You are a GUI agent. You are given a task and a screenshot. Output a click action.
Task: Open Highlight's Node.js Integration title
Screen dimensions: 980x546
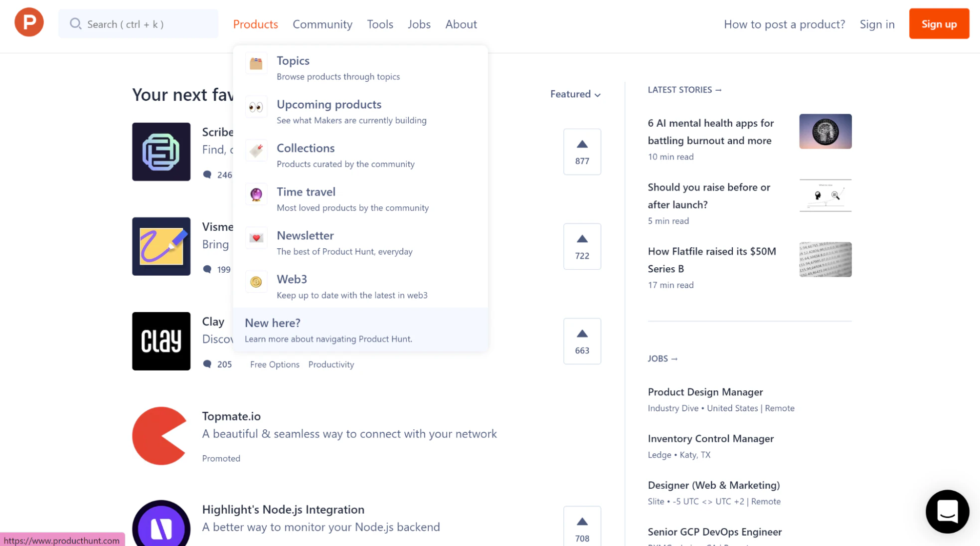click(283, 510)
